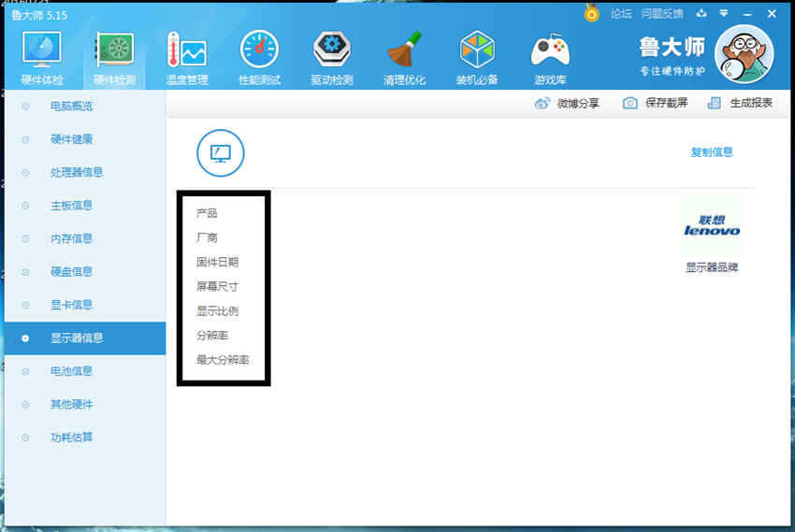Screen dimensions: 795x532
Task: Select 显示器信息 in sidebar
Action: coord(85,338)
